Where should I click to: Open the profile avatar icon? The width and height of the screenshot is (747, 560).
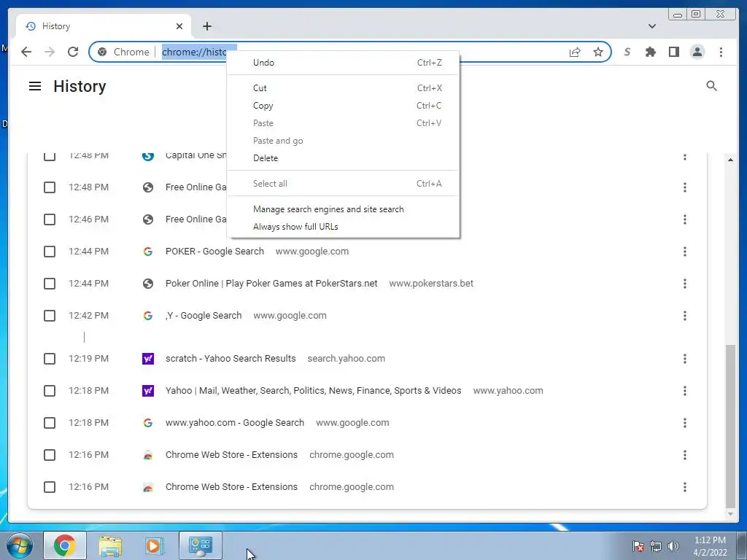tap(697, 52)
